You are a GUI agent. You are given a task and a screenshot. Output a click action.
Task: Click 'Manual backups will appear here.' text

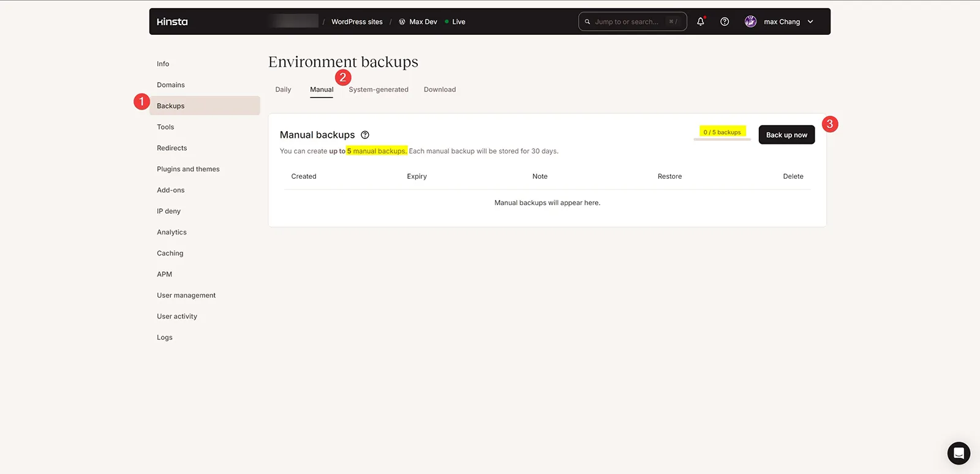(548, 203)
